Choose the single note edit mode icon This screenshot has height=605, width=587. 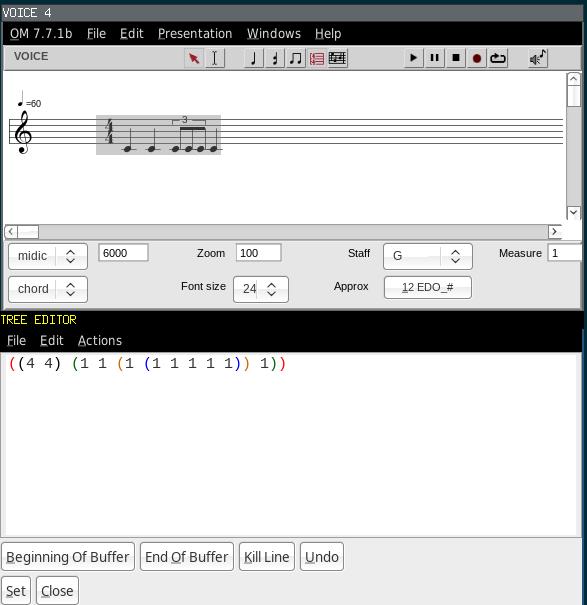click(254, 58)
